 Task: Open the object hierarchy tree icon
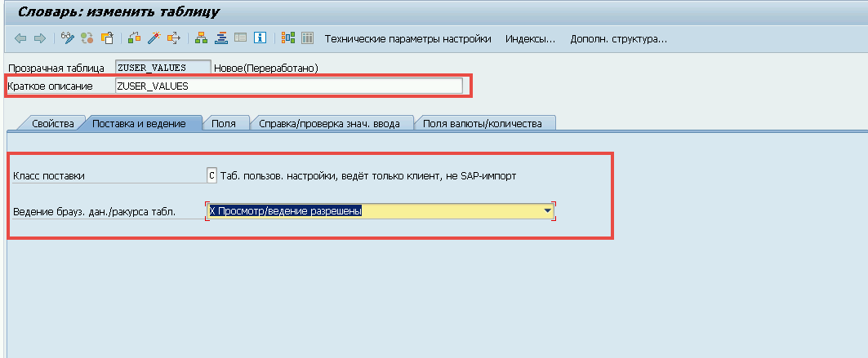point(201,38)
